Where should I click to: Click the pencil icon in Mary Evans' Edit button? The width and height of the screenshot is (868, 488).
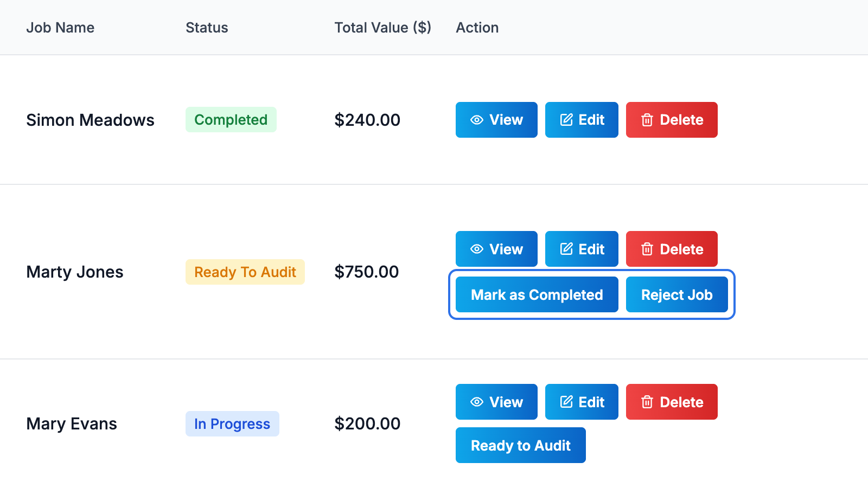[x=566, y=402]
